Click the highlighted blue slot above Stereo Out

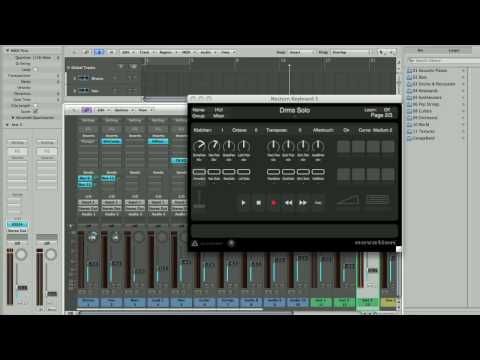coord(17,225)
